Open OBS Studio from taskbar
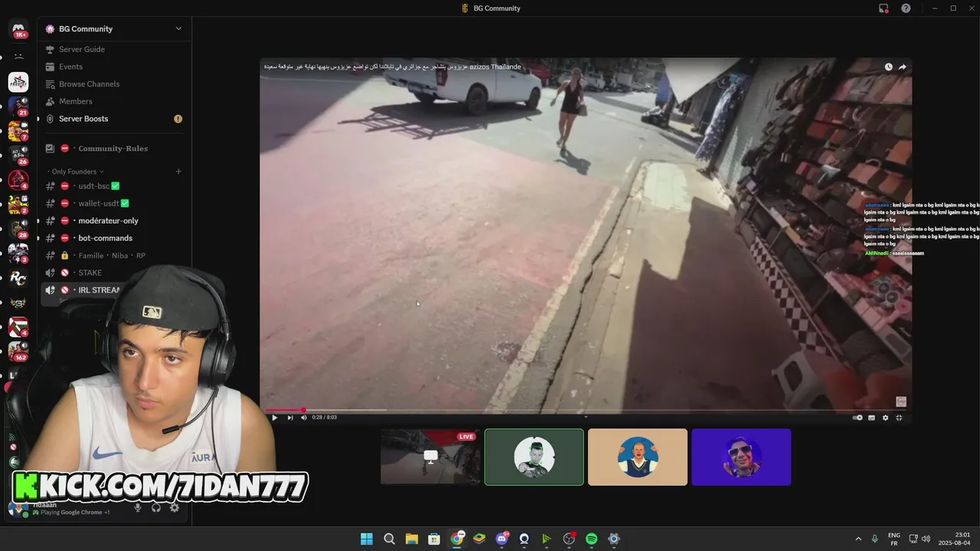 pos(569,539)
